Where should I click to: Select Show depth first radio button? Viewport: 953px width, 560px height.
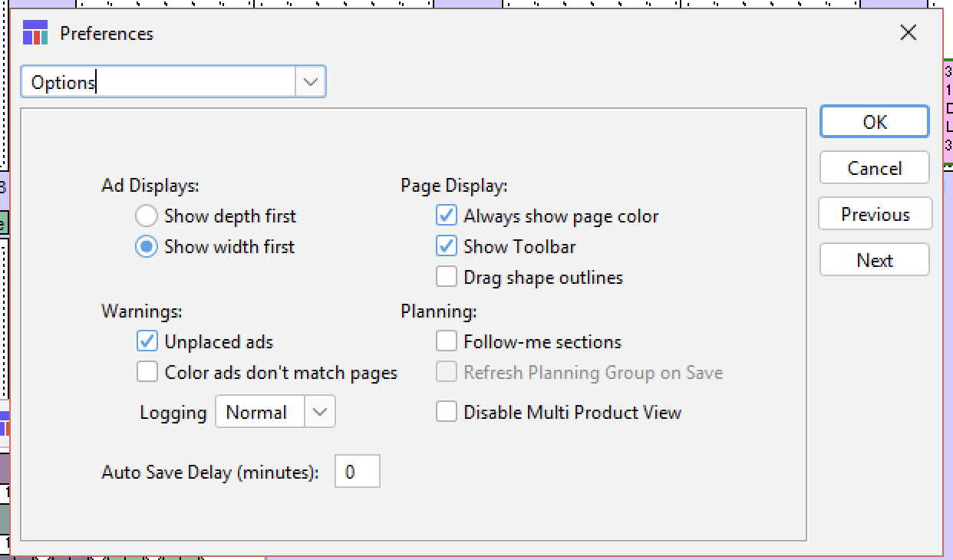pos(147,216)
